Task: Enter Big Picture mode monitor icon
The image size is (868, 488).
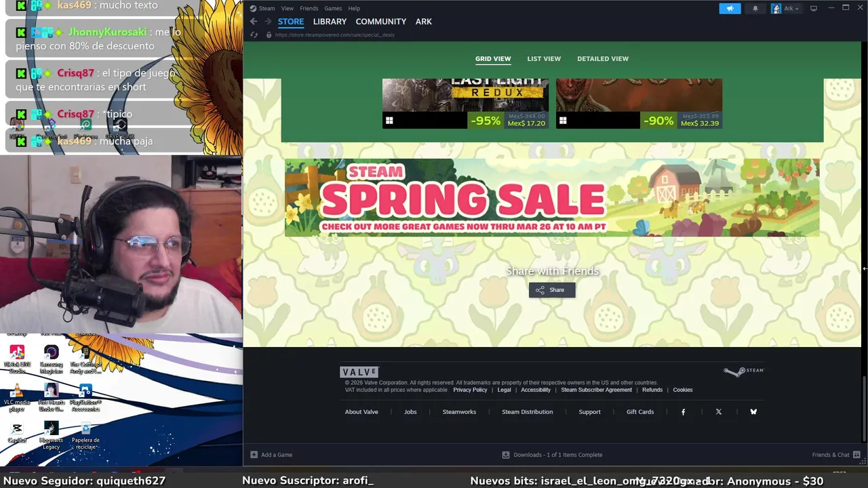Action: coord(814,8)
